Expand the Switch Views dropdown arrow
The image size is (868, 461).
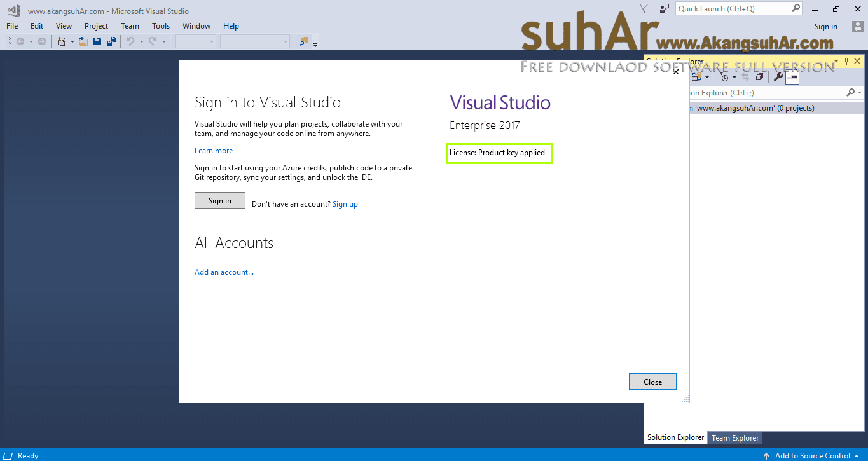(x=707, y=78)
